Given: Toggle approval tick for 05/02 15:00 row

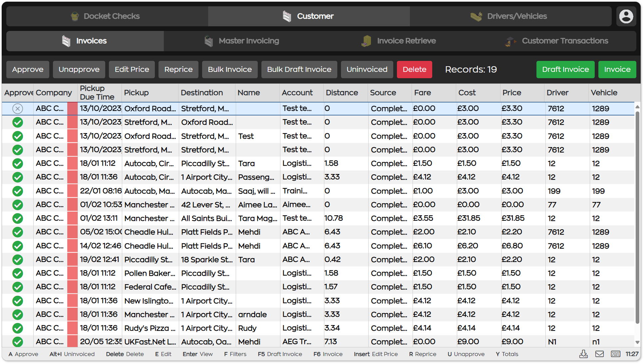Looking at the screenshot, I should [x=18, y=232].
